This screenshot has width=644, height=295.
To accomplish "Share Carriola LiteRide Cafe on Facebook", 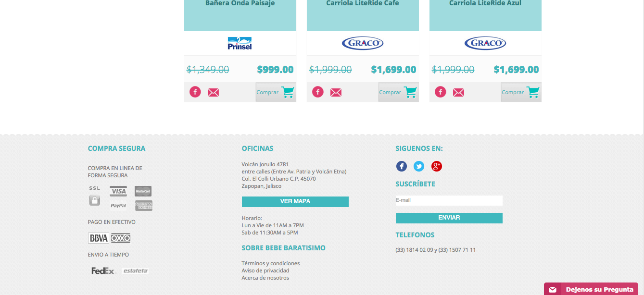I will pyautogui.click(x=317, y=92).
